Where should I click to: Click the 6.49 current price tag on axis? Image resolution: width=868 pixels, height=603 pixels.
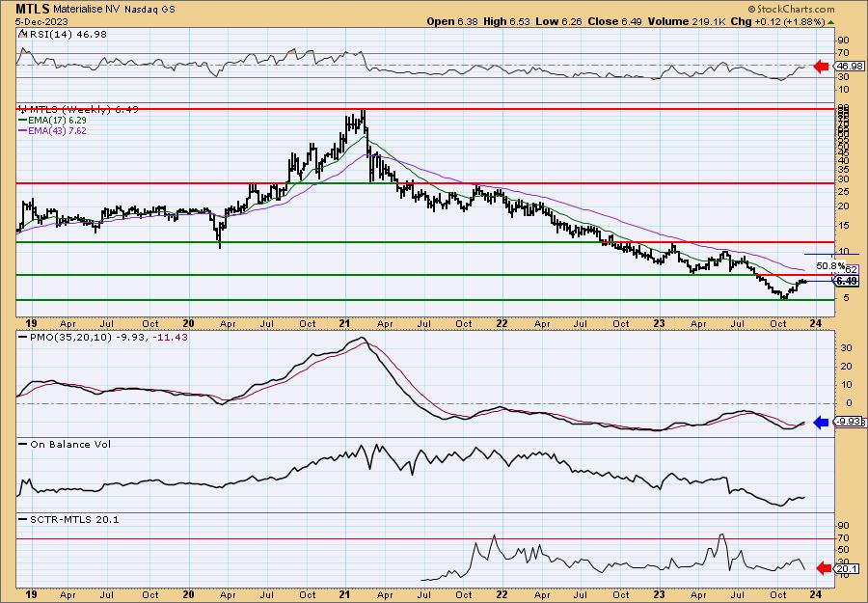point(847,282)
